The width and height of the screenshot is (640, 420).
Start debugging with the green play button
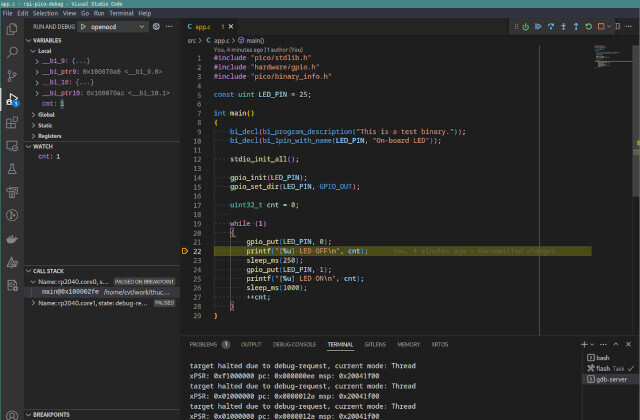tap(83, 27)
